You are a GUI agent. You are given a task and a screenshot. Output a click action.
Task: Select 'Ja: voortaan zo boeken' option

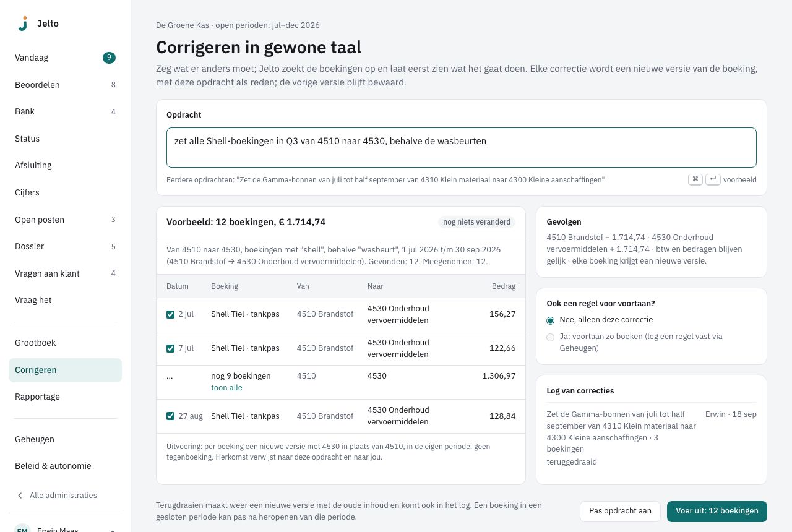[x=551, y=337]
